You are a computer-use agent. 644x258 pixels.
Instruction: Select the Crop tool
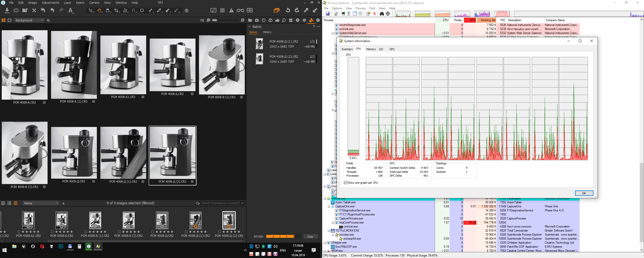(x=116, y=10)
